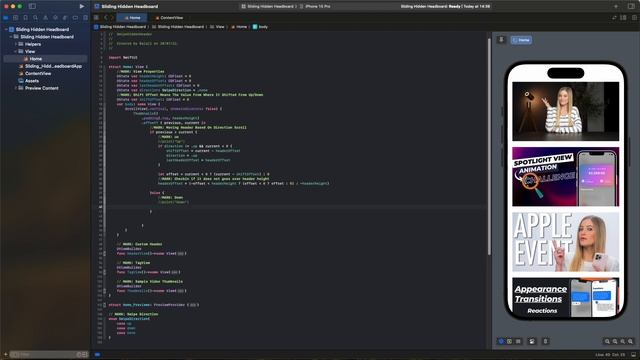Toggle the navigator sidebar visibility
Screen dimensions: 640x360
[x=32, y=6]
